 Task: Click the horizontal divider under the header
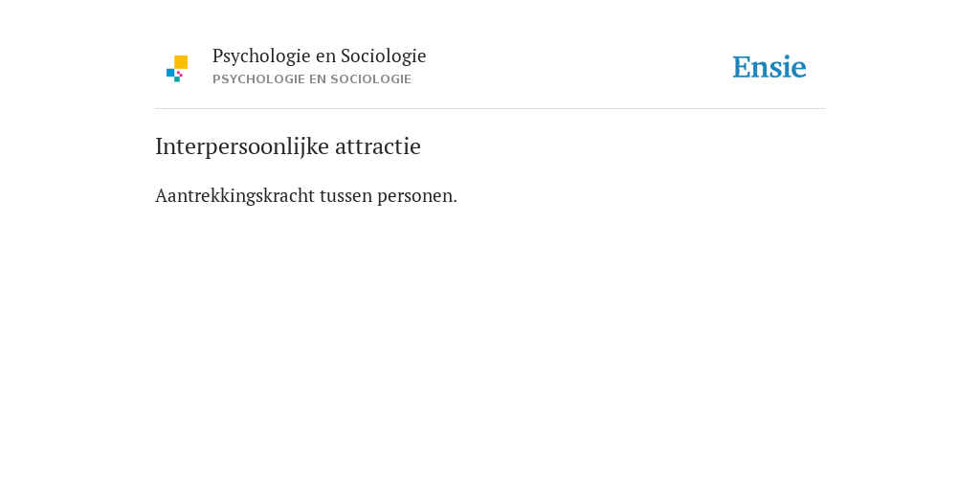[490, 109]
